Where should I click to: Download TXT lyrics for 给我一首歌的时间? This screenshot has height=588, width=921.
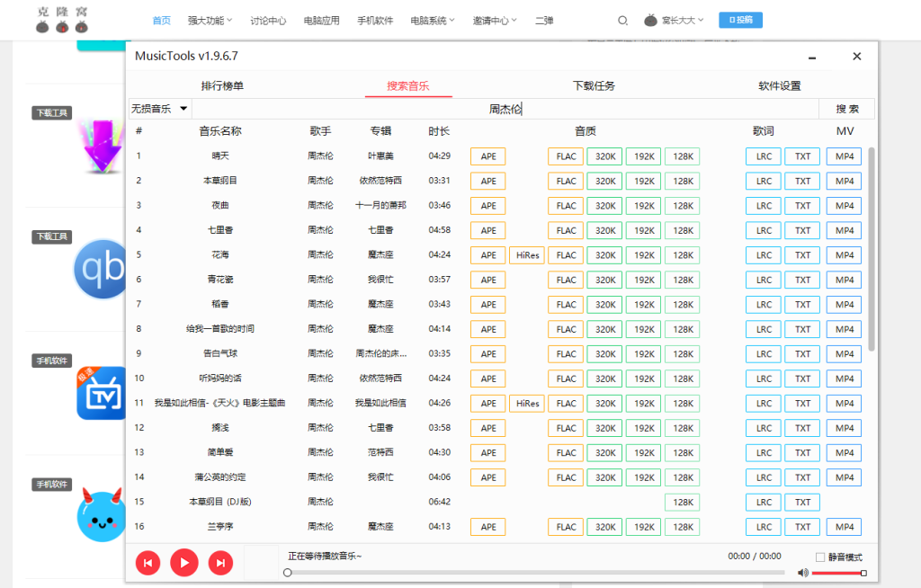802,329
